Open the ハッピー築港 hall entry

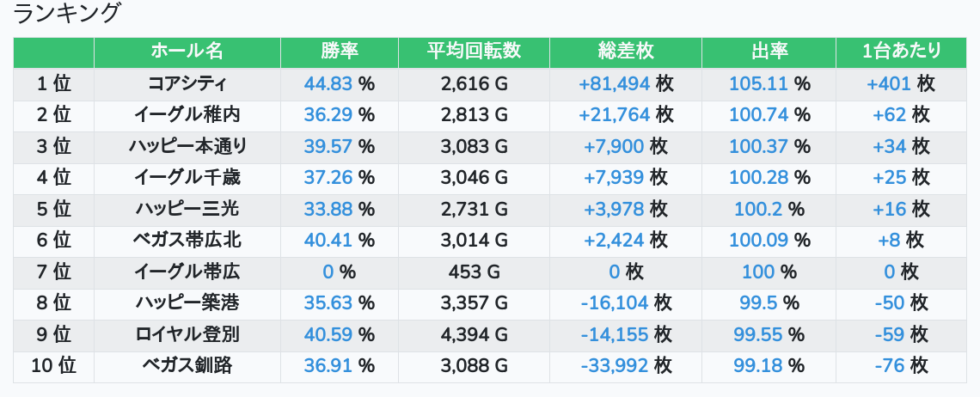click(187, 302)
